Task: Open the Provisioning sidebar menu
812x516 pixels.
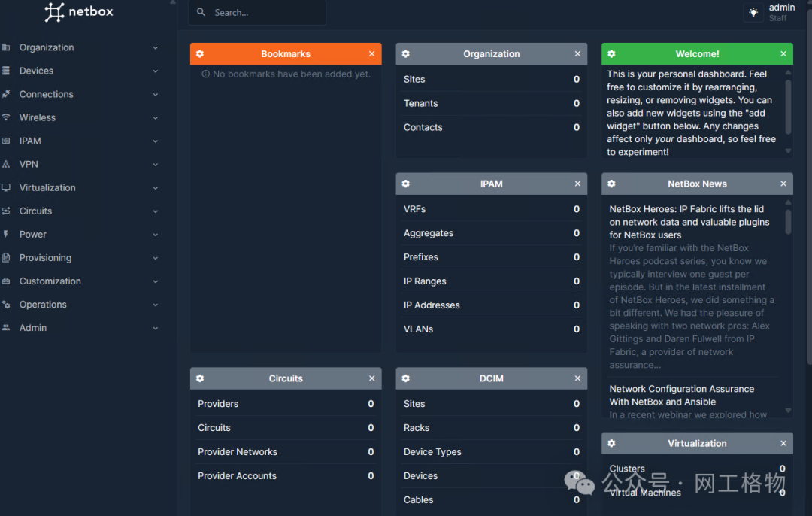Action: (80, 258)
